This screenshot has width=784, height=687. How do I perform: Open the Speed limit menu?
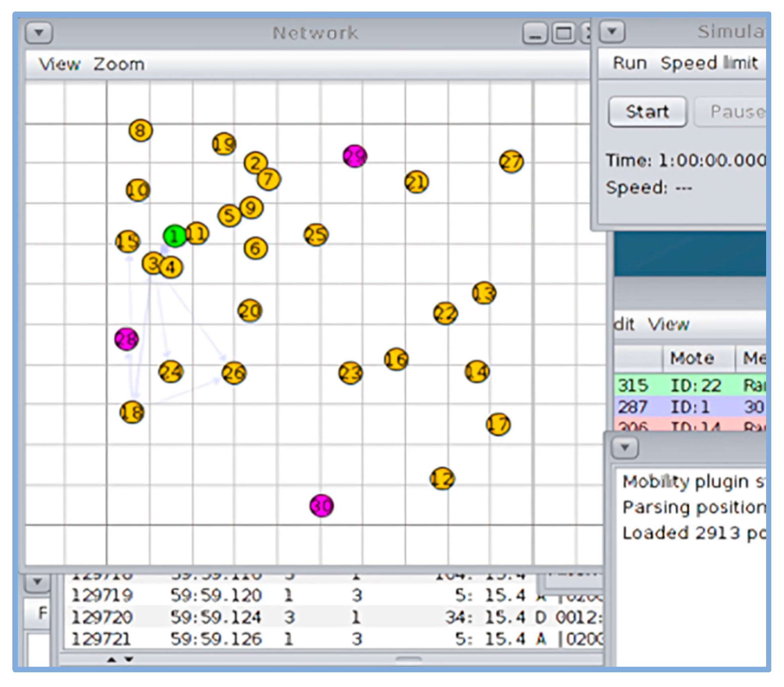coord(709,63)
